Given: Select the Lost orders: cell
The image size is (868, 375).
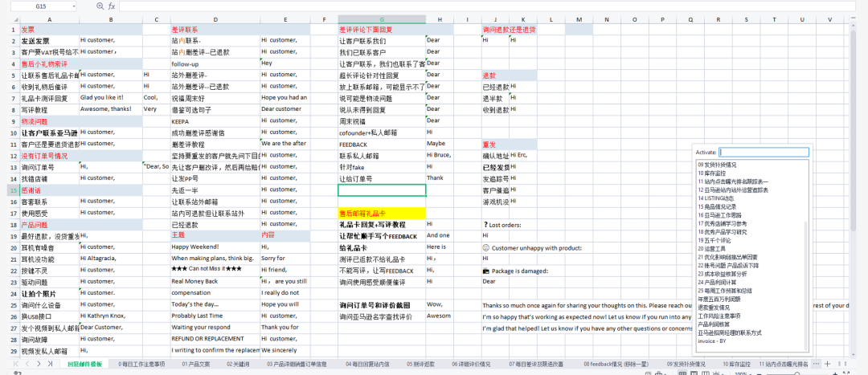Looking at the screenshot, I should (x=502, y=225).
